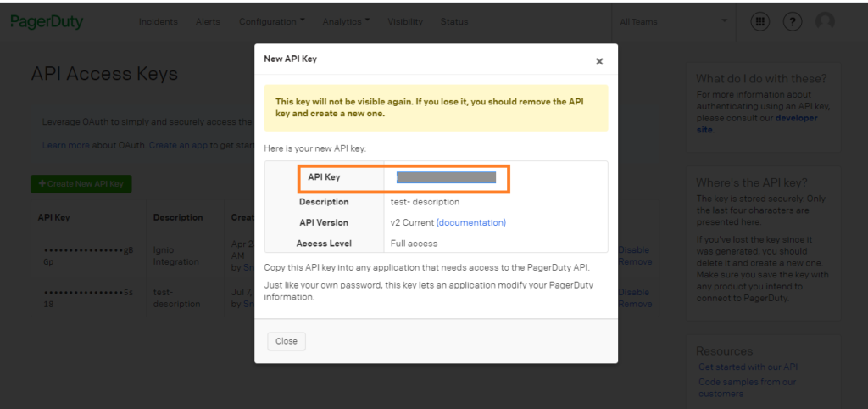Viewport: 868px width, 409px height.
Task: Expand the Configuration menu
Action: click(x=271, y=22)
